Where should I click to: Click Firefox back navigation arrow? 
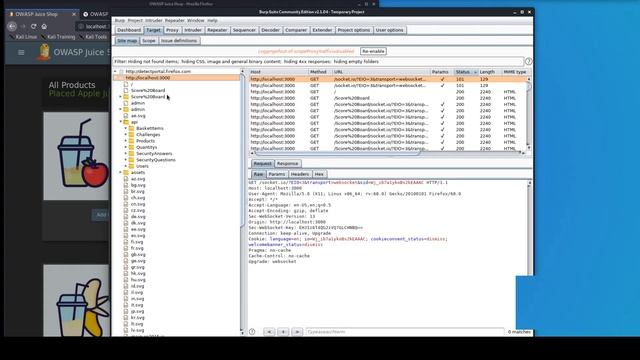(x=12, y=26)
